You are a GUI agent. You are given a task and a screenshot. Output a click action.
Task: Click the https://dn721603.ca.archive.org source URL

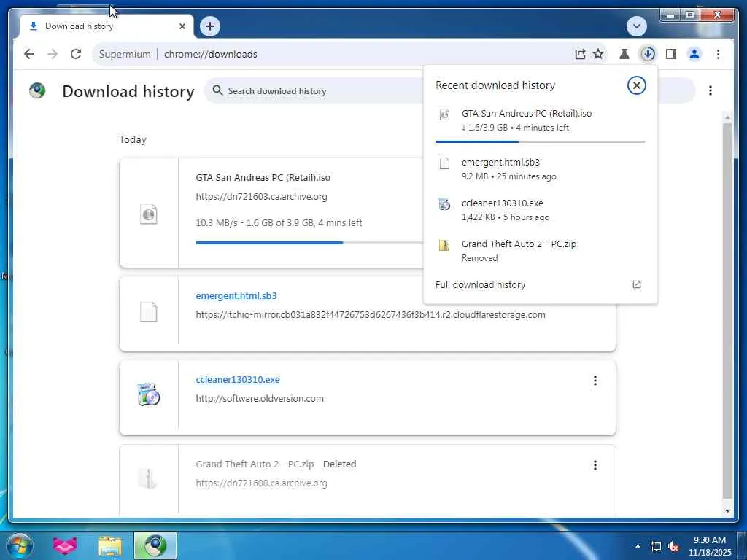pyautogui.click(x=262, y=197)
